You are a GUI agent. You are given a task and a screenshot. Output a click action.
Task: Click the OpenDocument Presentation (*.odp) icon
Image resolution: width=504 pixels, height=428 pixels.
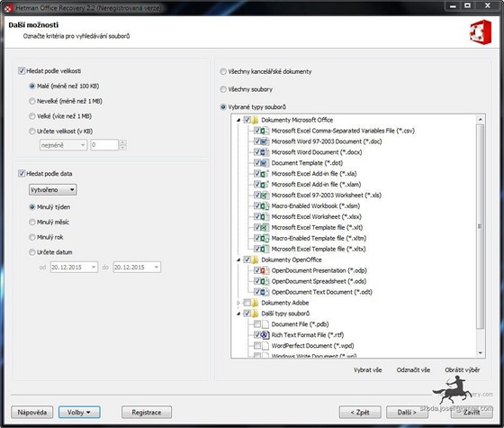[265, 270]
